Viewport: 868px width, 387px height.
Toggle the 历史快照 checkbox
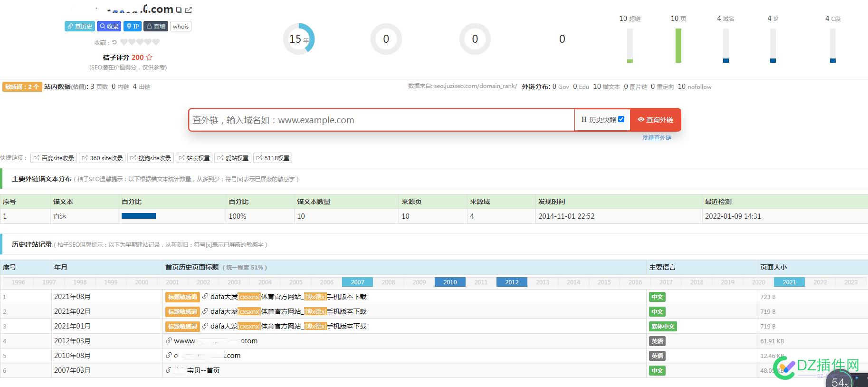point(621,119)
